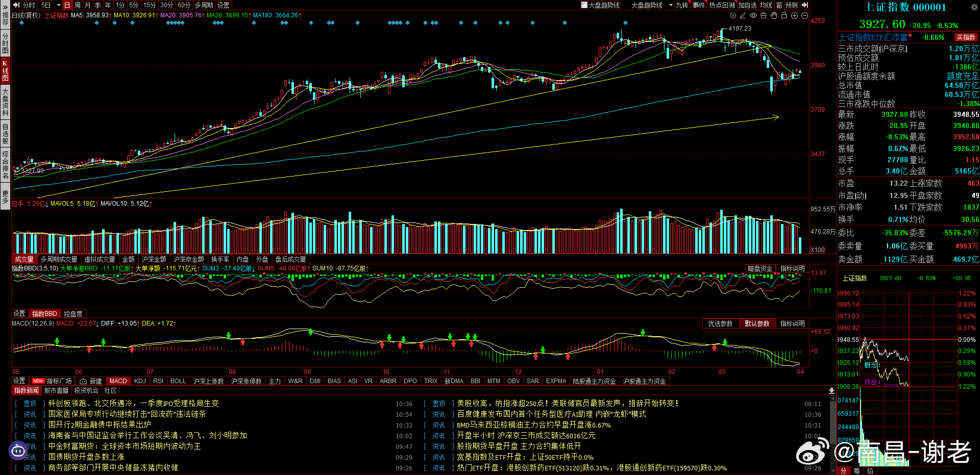Viewport: 980px width, 475px height.
Task: Open the 分时图 sidebar item
Action: 5,43
